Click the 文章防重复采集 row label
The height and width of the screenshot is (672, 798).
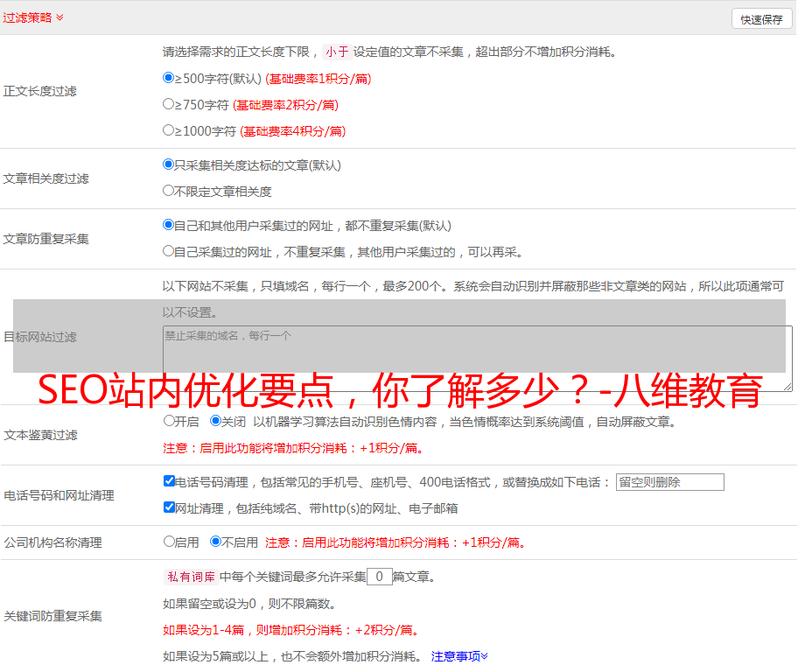(x=46, y=239)
